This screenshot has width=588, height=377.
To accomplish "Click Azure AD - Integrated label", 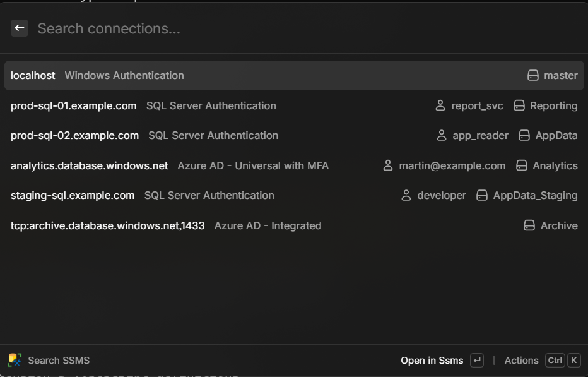I will [268, 225].
